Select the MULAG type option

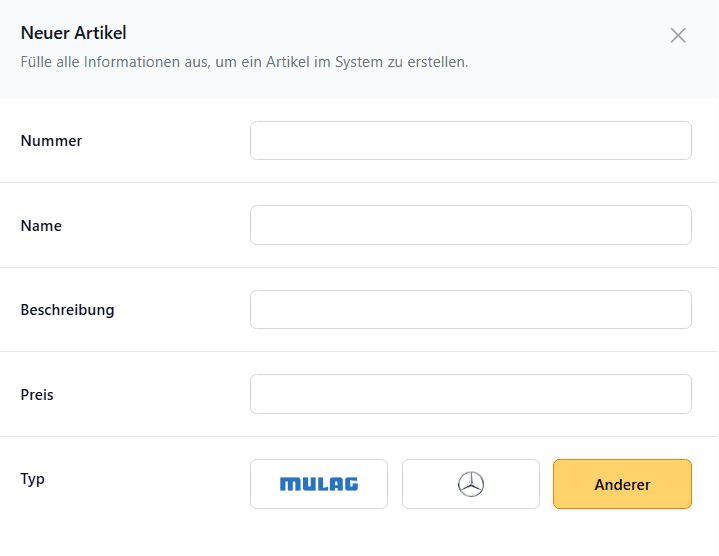tap(319, 484)
